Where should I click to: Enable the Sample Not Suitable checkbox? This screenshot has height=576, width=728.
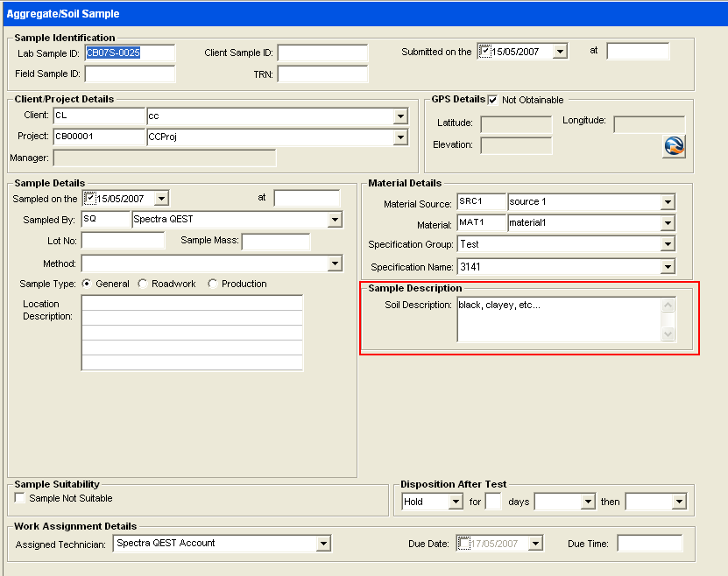(20, 498)
